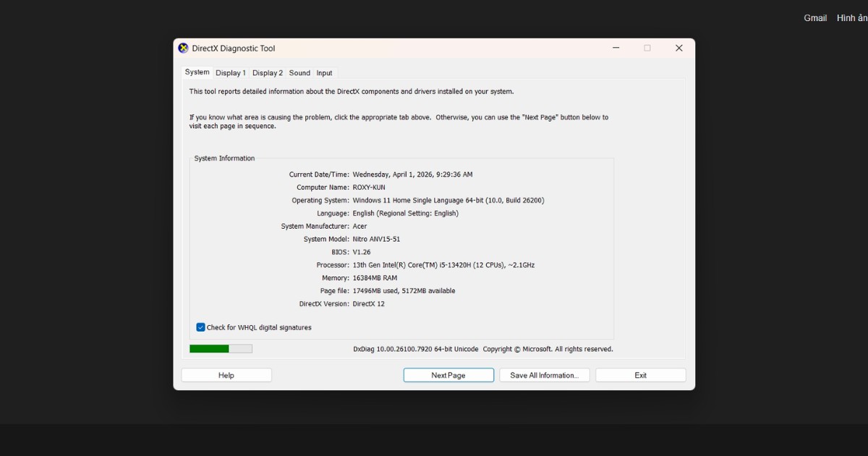Open the Hình ảnh link
Image resolution: width=868 pixels, height=456 pixels.
852,18
